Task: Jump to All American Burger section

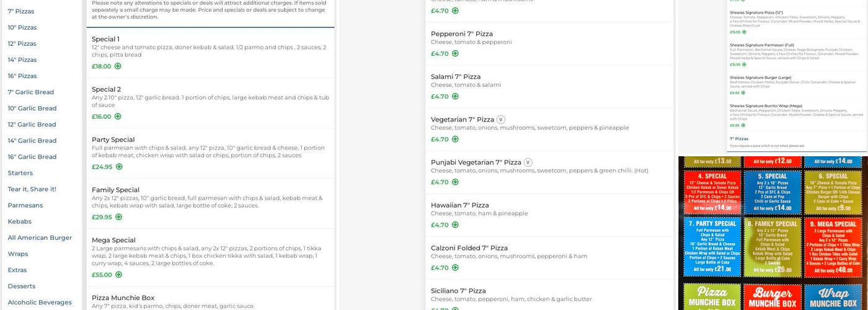Action: (x=40, y=237)
